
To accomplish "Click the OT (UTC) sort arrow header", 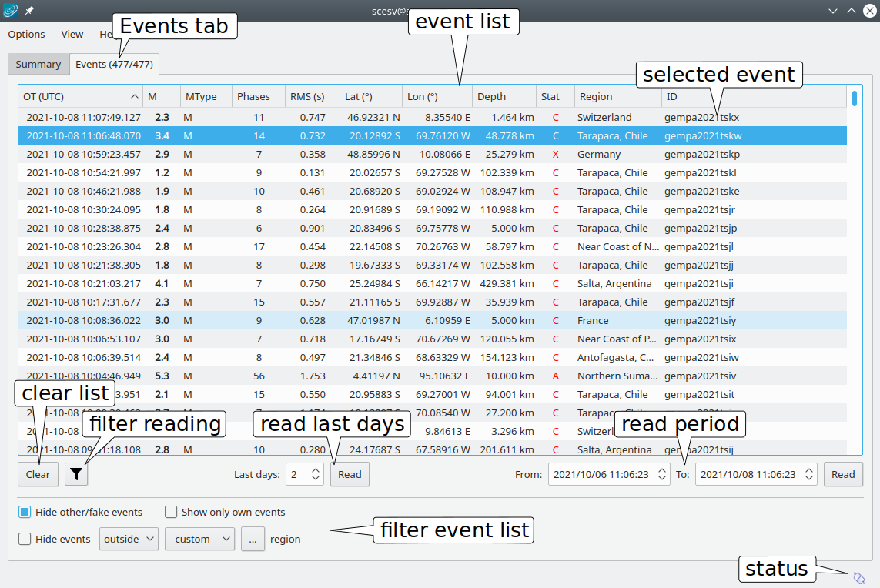I will (x=135, y=96).
